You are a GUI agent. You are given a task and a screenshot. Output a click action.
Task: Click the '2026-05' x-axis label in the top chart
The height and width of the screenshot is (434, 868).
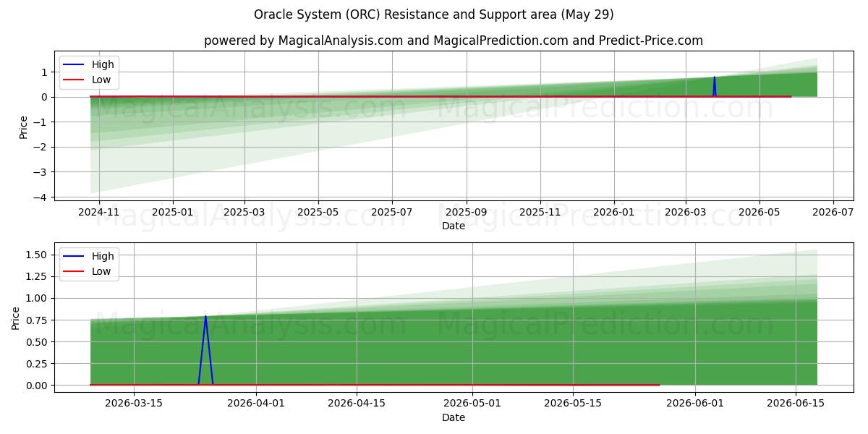coord(759,213)
